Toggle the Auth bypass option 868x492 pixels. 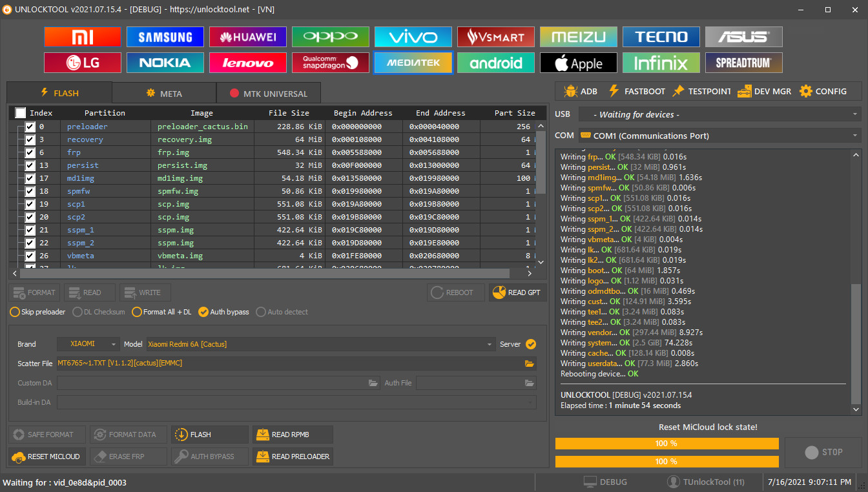(x=223, y=312)
